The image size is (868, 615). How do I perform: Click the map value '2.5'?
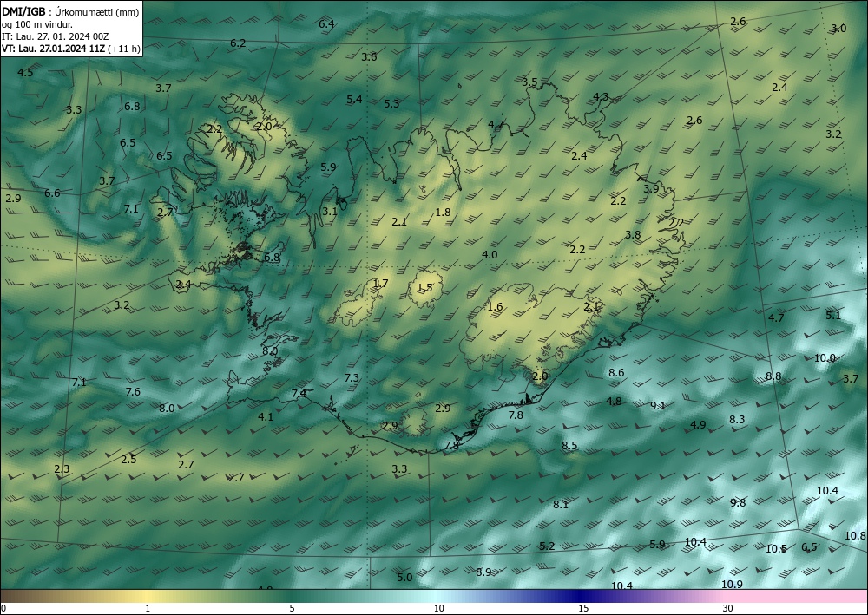pyautogui.click(x=128, y=460)
